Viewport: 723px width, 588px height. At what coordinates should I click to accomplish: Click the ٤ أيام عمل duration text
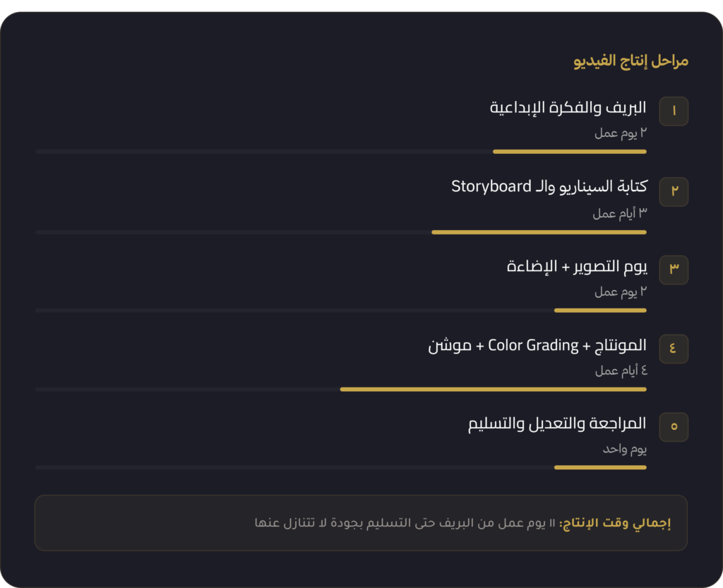[621, 370]
